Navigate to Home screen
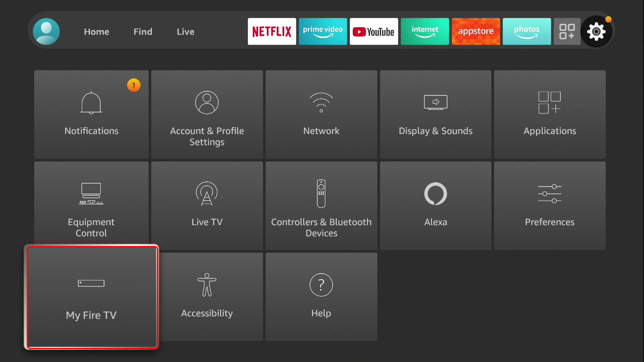 [x=96, y=32]
